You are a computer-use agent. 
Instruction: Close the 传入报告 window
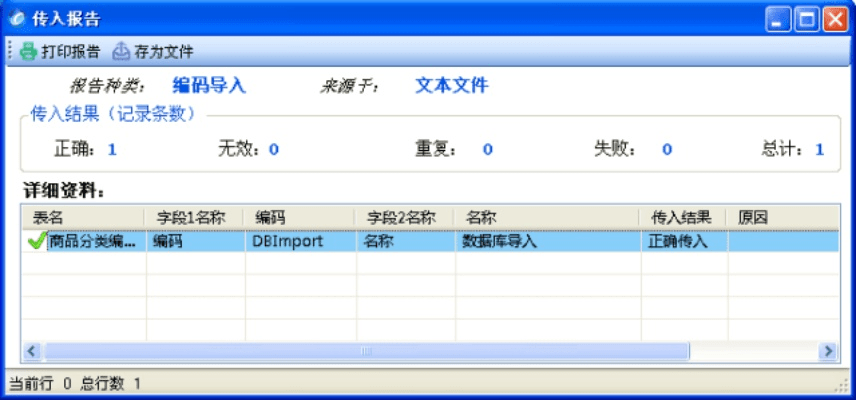tap(835, 20)
